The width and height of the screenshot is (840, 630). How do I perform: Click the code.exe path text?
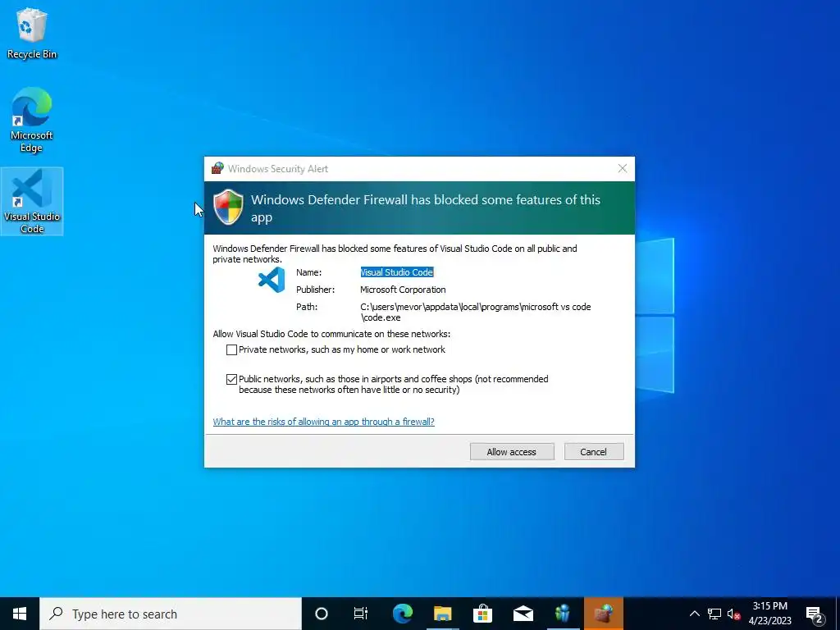[476, 312]
